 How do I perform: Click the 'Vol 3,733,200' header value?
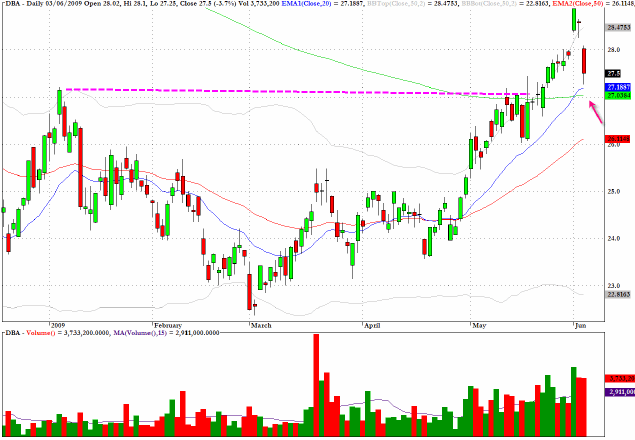click(x=260, y=4)
